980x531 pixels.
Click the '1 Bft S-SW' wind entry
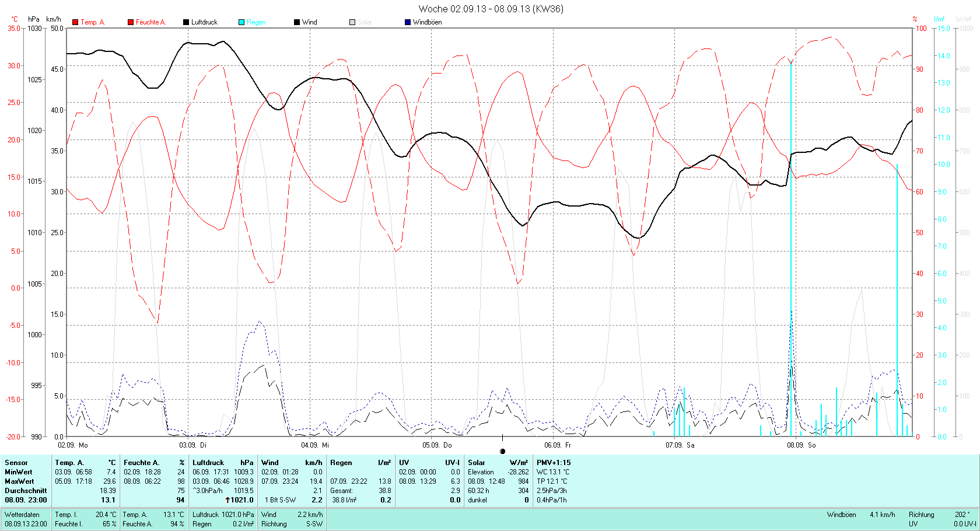281,500
